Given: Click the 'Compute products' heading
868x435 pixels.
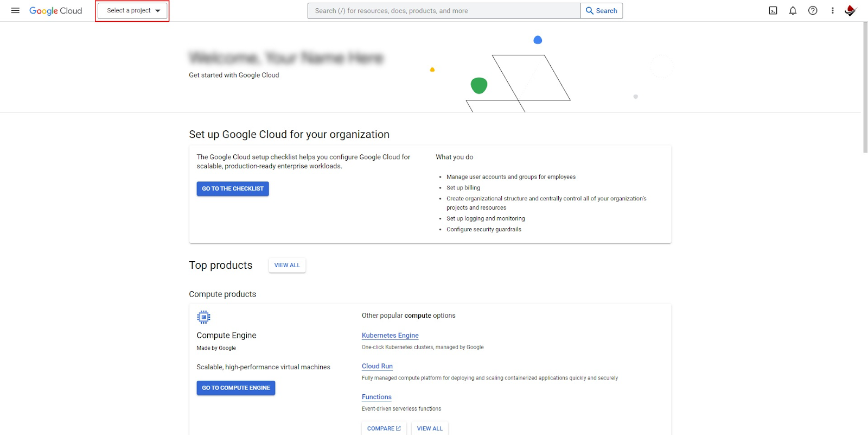Looking at the screenshot, I should point(222,294).
